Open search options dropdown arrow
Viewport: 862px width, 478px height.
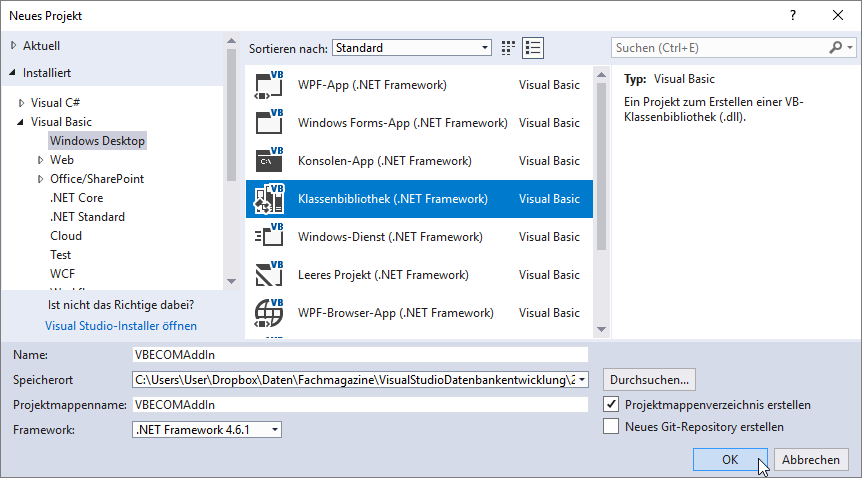click(850, 48)
